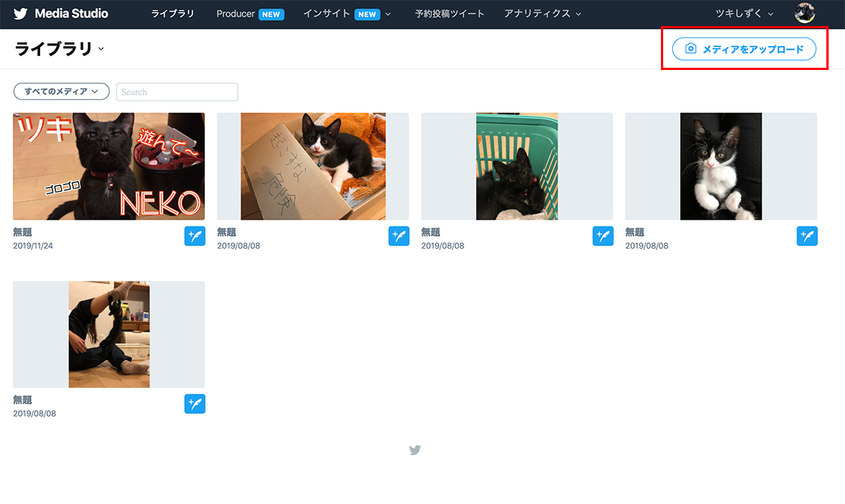Switch to the ライブラリ tab
This screenshot has height=504, width=845.
point(172,13)
